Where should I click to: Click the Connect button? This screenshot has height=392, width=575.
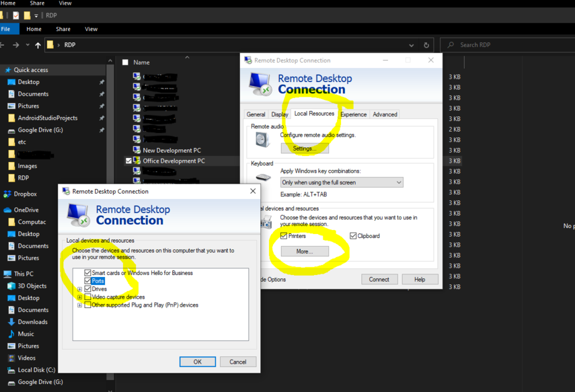coord(379,280)
